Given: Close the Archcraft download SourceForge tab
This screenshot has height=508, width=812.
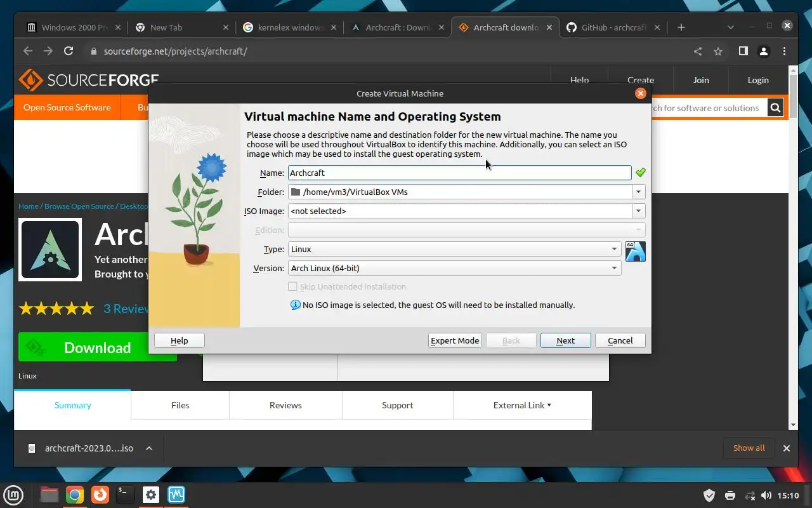Looking at the screenshot, I should click(x=549, y=27).
